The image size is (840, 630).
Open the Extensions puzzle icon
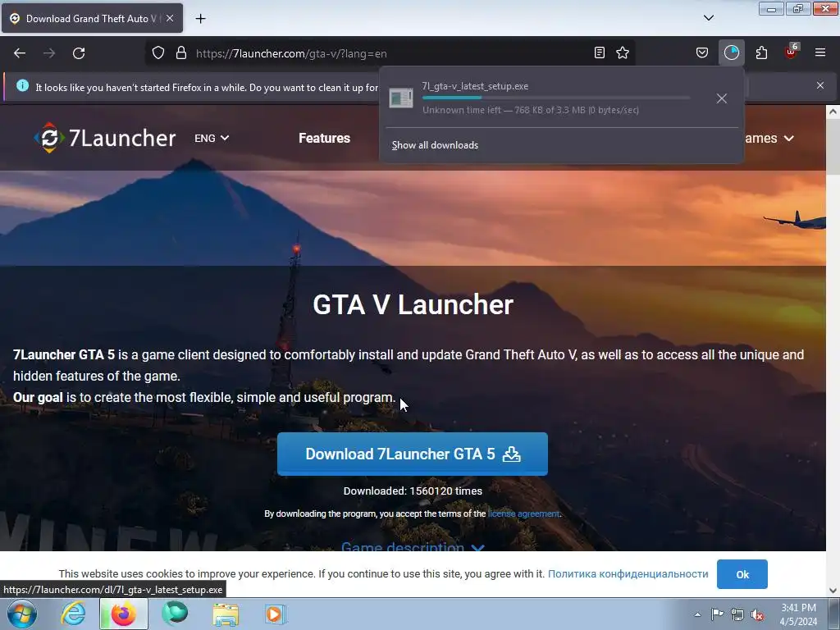[x=761, y=52]
